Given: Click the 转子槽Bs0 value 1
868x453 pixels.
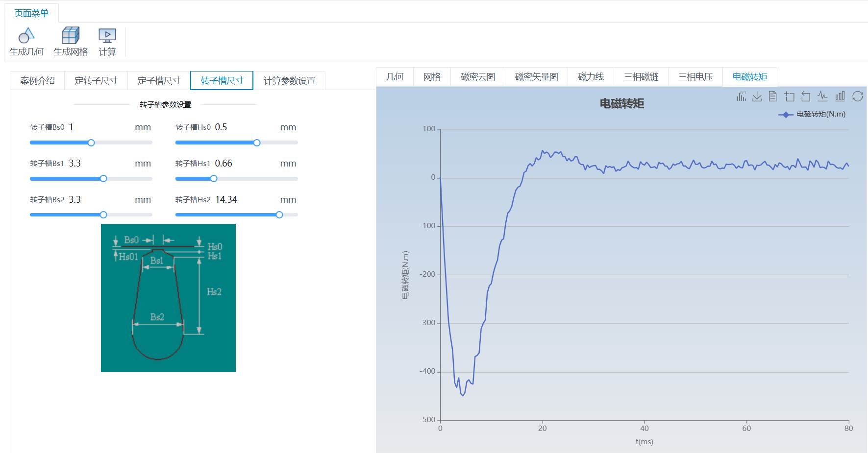Looking at the screenshot, I should click(x=71, y=127).
